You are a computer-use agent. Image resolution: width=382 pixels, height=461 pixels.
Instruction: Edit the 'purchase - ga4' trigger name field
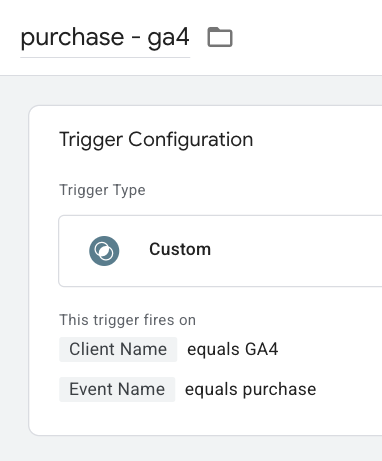click(105, 38)
